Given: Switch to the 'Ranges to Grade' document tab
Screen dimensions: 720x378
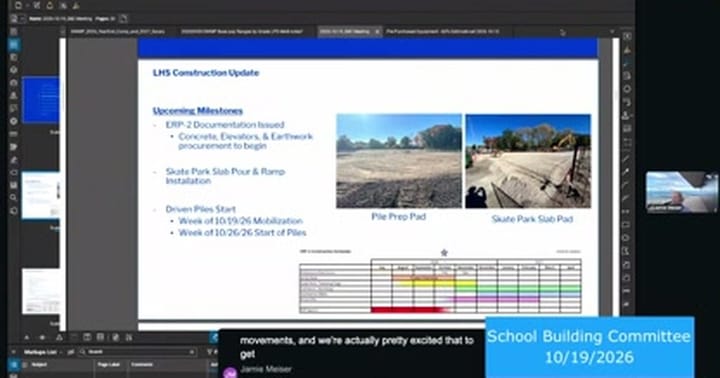Looking at the screenshot, I should (242, 32).
